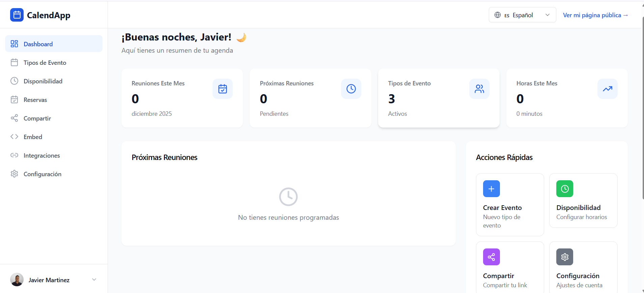644x293 pixels.
Task: Click the Integraciones link icon
Action: (x=14, y=155)
